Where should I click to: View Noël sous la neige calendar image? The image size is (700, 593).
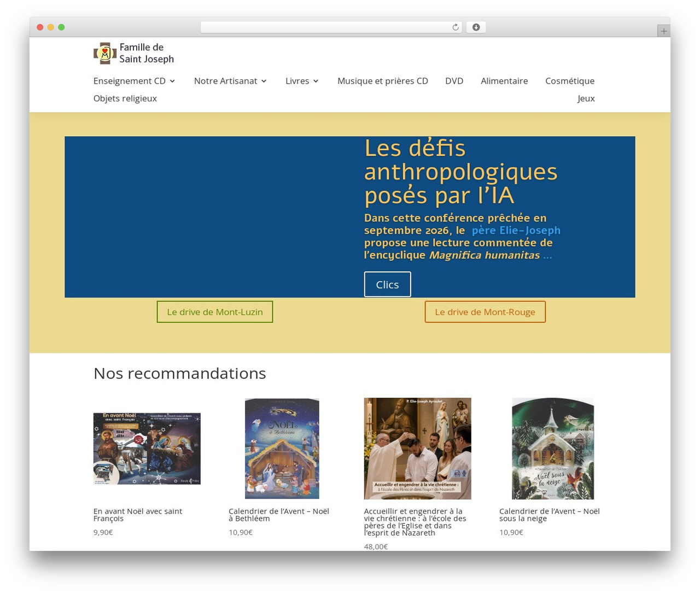tap(553, 449)
